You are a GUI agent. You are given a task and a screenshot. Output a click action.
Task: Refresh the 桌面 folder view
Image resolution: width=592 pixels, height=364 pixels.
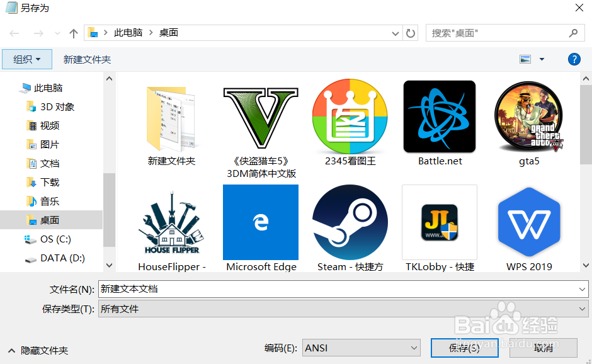(x=411, y=33)
